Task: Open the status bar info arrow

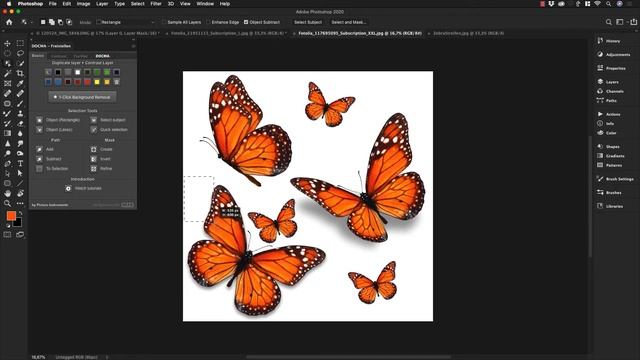Action: coord(107,357)
